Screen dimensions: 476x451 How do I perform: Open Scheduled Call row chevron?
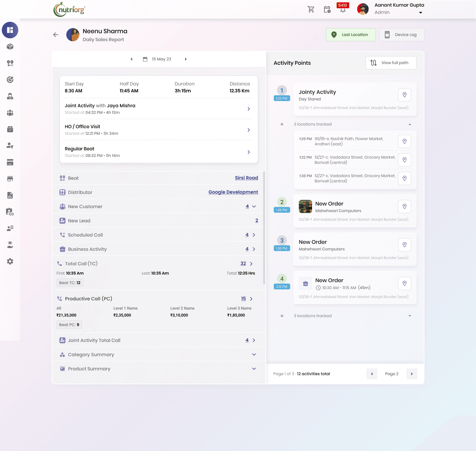(x=254, y=235)
